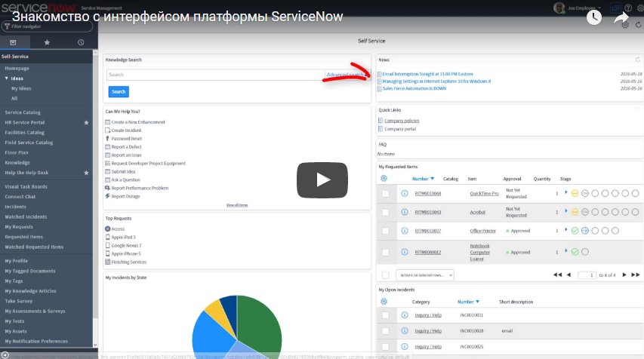Expand stage arrow for QuickTime Pro row
Screen dimensions: 644x359
pos(566,192)
